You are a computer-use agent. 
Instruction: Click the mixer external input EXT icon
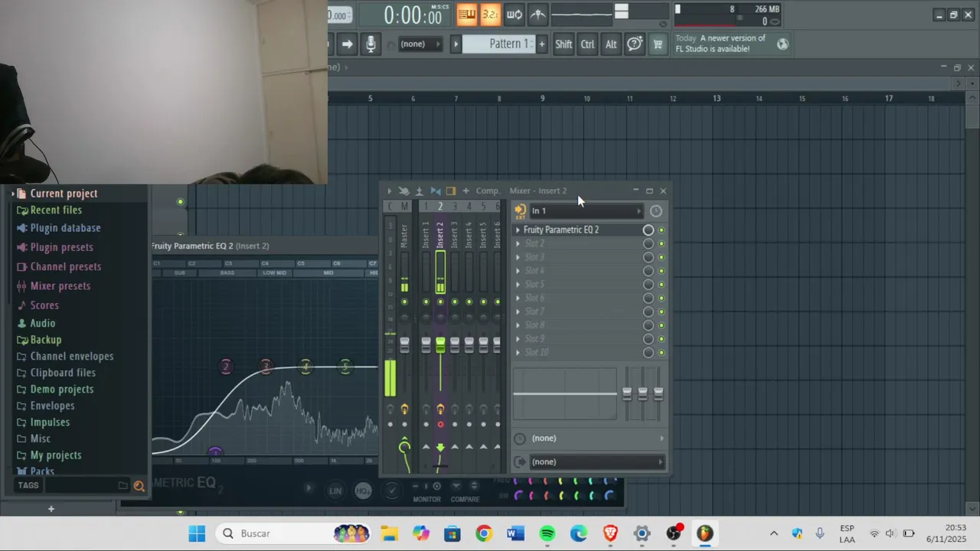pos(520,211)
